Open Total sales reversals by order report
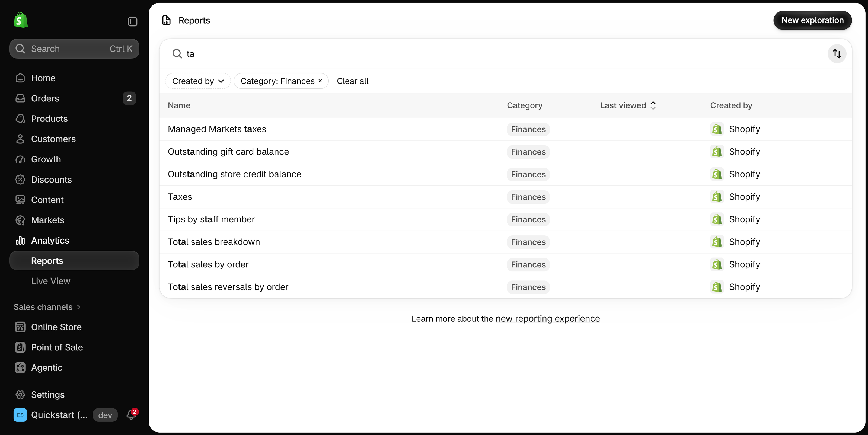 (505, 287)
